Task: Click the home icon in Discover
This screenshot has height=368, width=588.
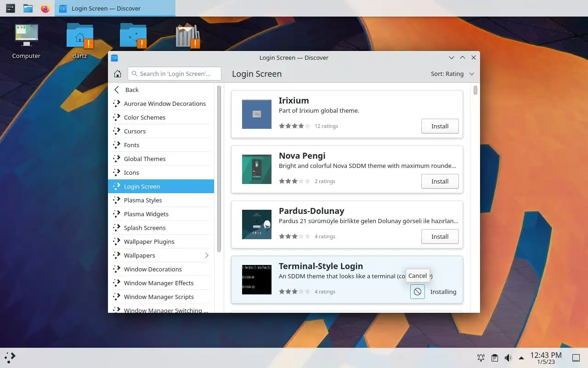Action: click(118, 74)
